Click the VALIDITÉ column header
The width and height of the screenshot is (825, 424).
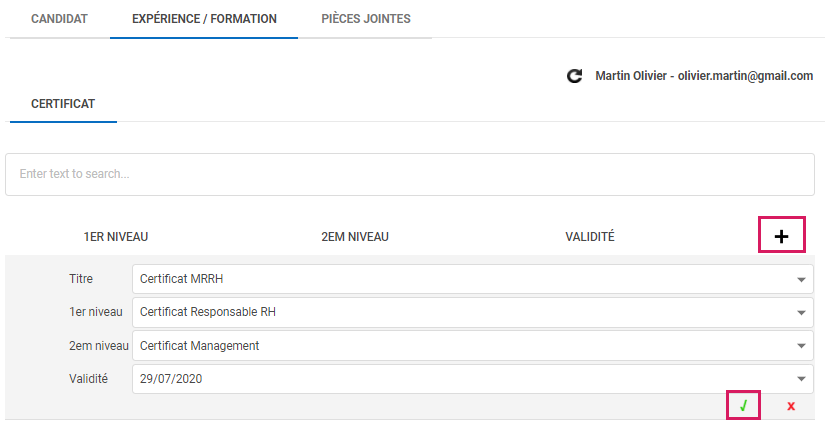point(590,237)
